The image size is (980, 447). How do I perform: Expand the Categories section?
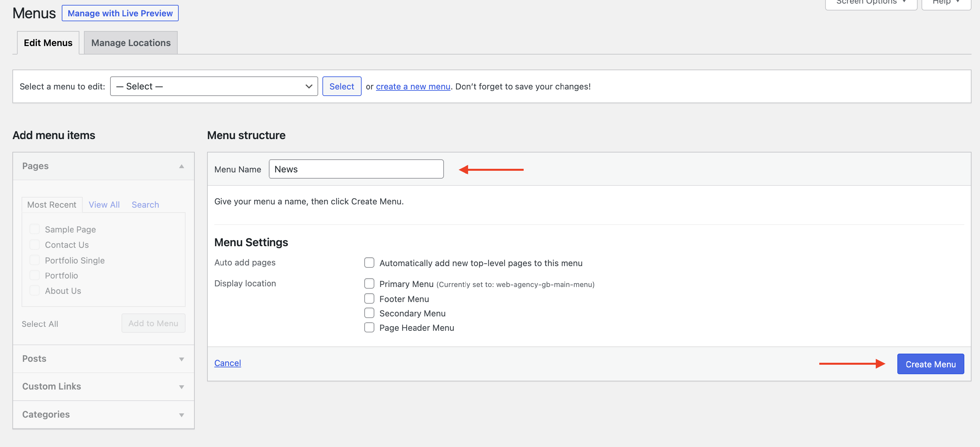182,415
